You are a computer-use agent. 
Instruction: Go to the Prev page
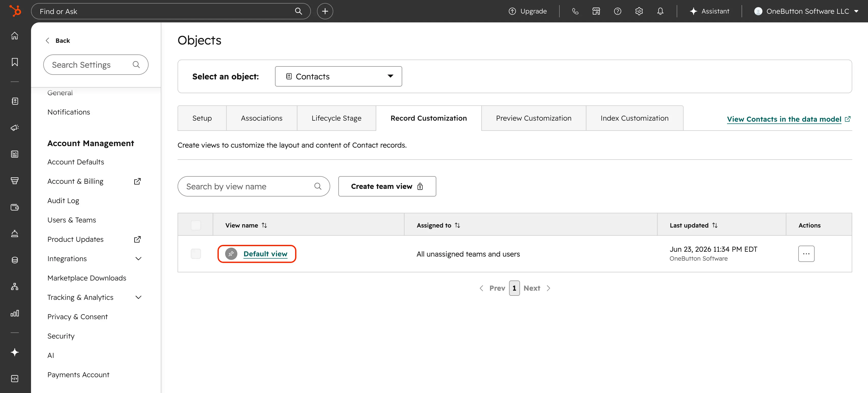point(492,288)
